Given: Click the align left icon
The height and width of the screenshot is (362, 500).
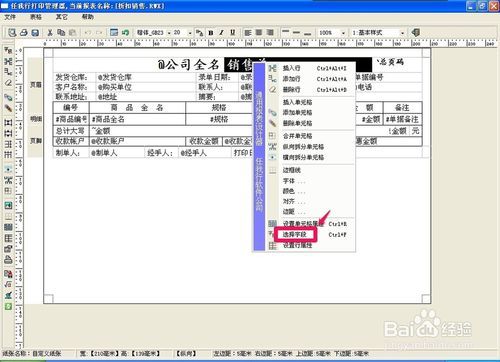Looking at the screenshot, I should tap(248, 33).
